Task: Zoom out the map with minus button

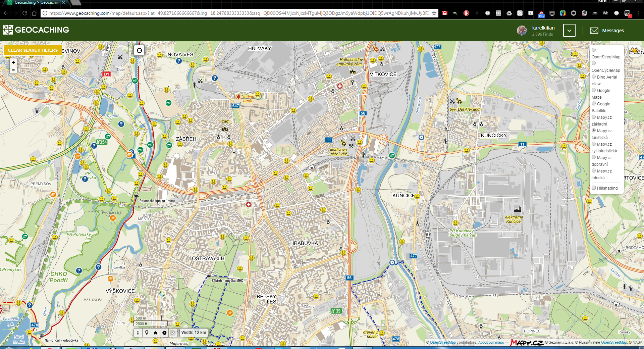Action: 13,70
